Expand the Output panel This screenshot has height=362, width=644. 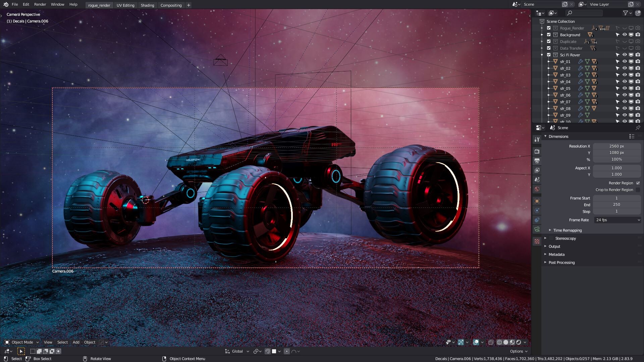coord(545,246)
